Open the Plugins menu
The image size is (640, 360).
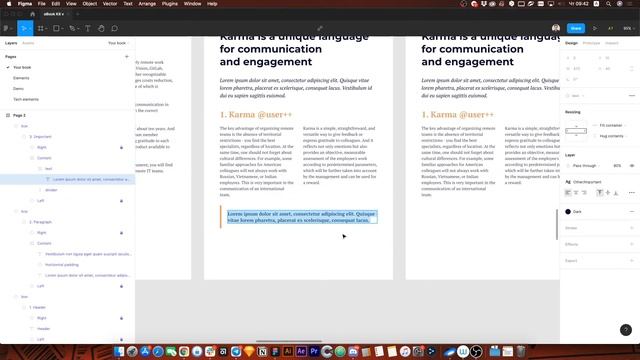click(170, 4)
